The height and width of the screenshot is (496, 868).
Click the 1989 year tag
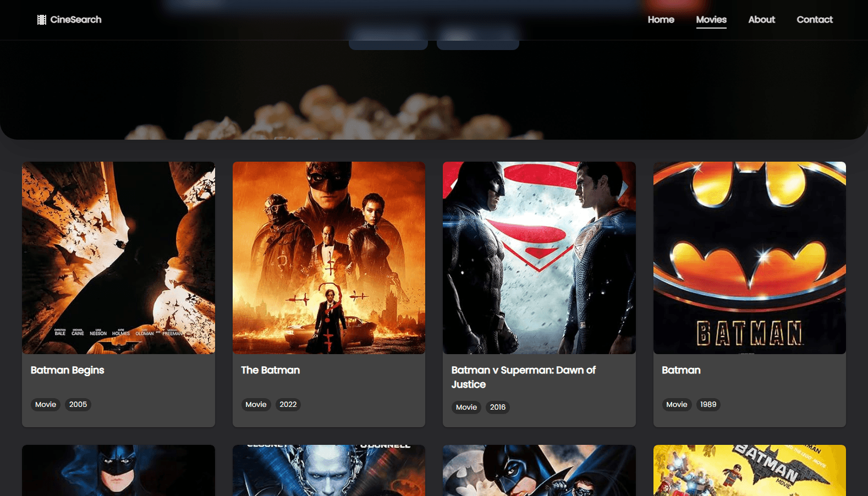[x=708, y=405]
